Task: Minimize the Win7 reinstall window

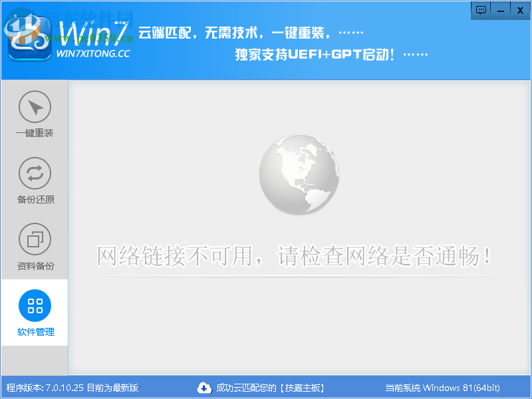Action: point(501,10)
